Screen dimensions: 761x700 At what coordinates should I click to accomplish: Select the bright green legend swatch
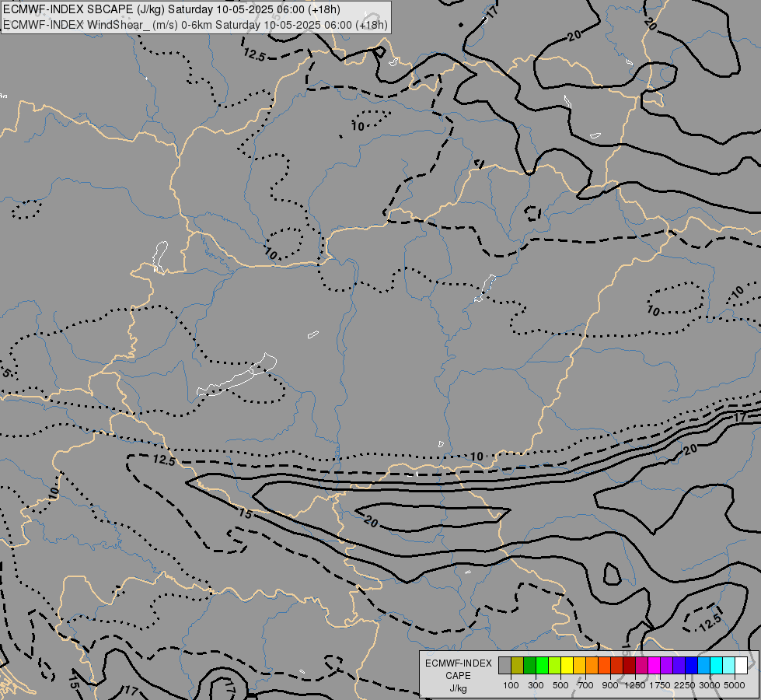click(542, 666)
